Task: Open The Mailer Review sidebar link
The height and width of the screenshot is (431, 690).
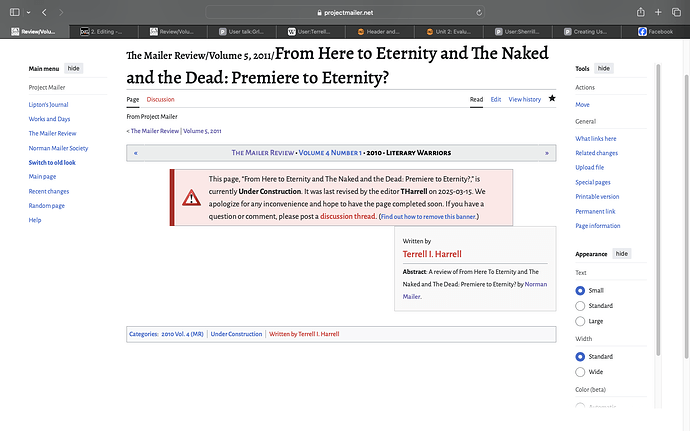Action: click(x=52, y=133)
